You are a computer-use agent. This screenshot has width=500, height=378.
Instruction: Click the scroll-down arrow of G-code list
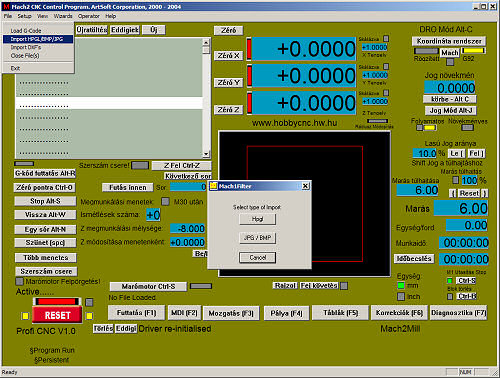pyautogui.click(x=206, y=154)
